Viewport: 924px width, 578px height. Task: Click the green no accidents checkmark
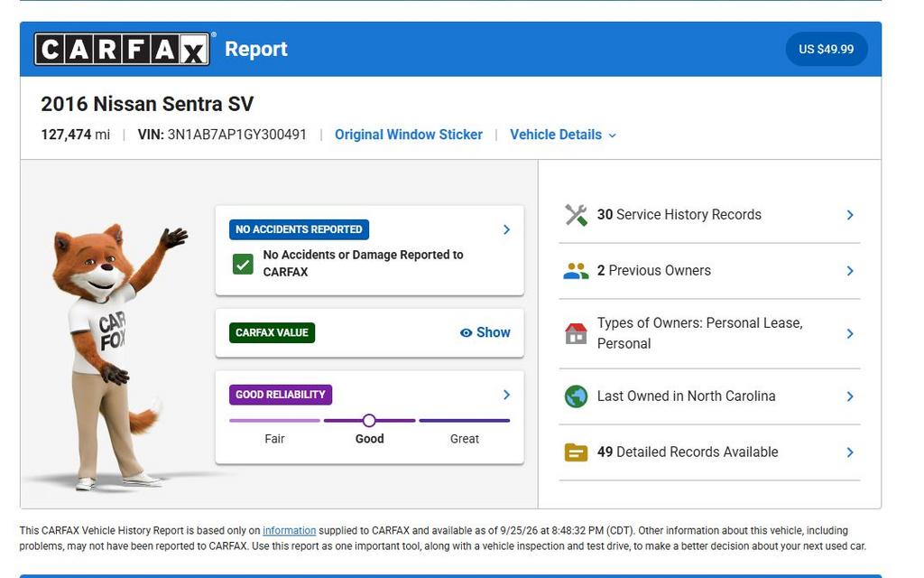243,264
